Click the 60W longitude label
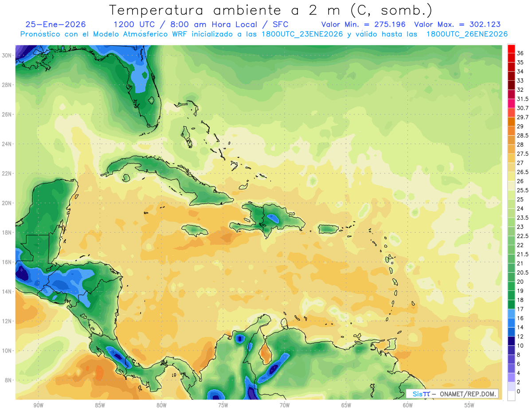Screen dimensions: 532x411 point(408,405)
